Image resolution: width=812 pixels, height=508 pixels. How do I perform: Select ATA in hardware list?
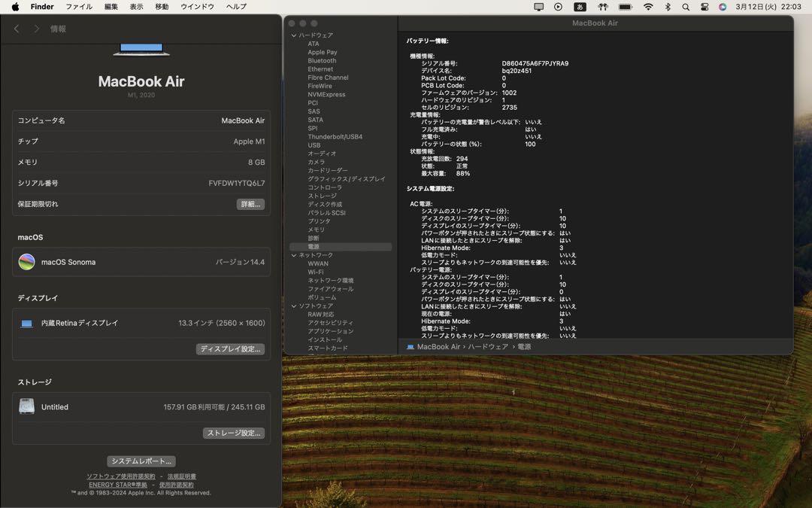314,44
